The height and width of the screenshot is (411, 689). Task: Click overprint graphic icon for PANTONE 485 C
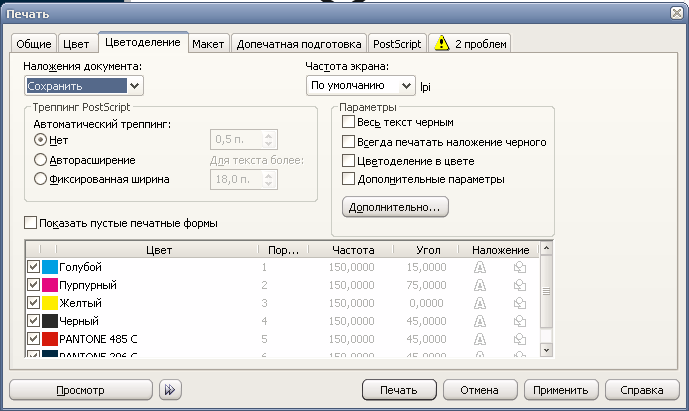pos(520,339)
